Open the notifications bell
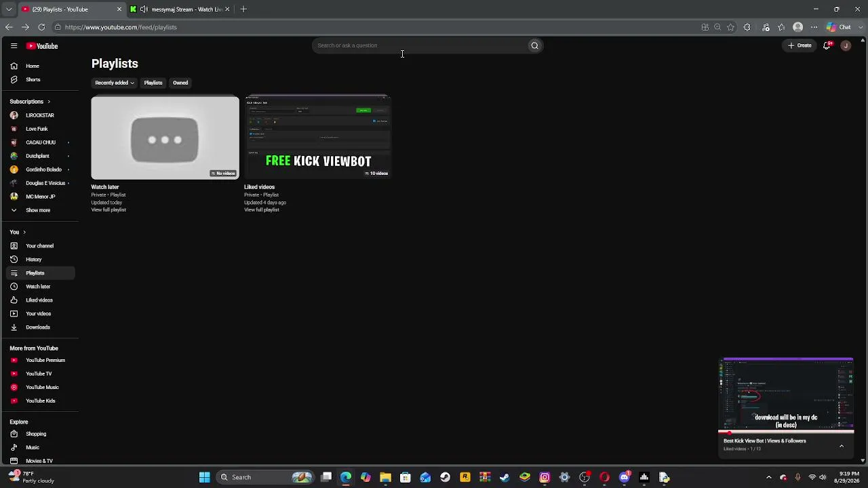 [827, 45]
